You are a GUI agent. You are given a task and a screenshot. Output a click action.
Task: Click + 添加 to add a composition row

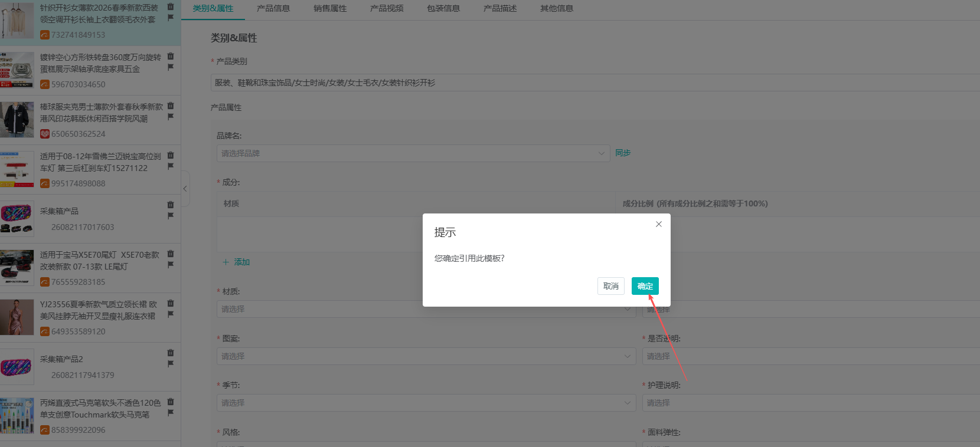click(236, 262)
